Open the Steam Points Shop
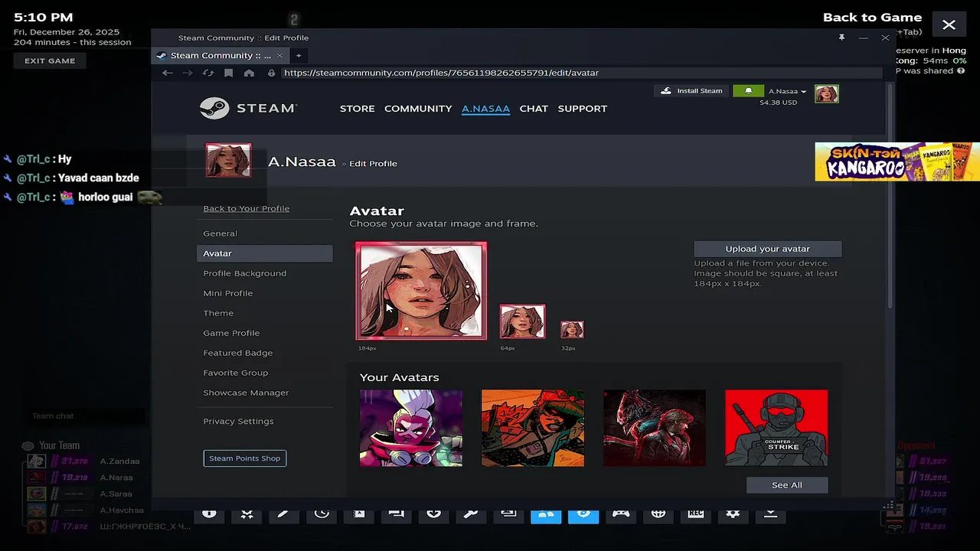Viewport: 980px width, 551px height. pos(245,458)
